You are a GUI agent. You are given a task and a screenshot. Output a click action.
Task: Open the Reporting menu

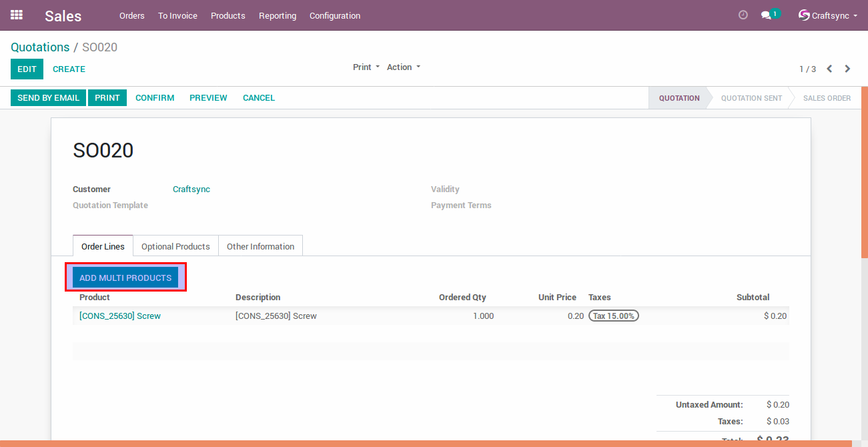tap(277, 15)
